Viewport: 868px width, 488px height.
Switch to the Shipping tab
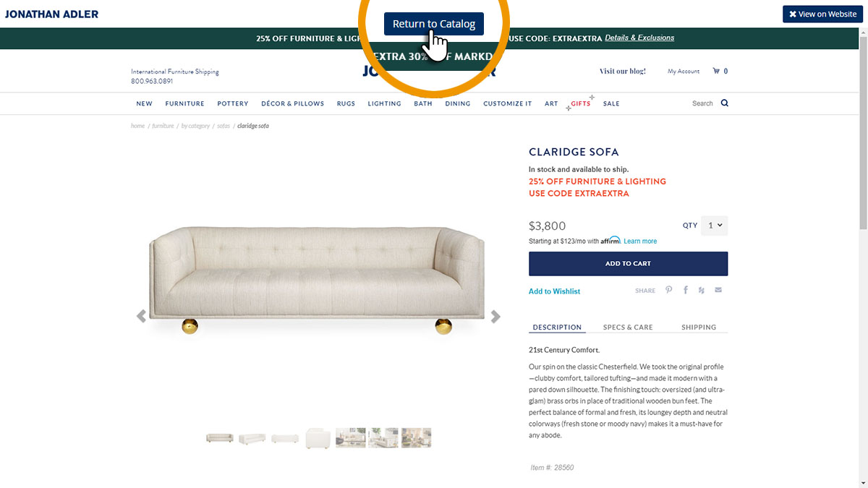[699, 328]
